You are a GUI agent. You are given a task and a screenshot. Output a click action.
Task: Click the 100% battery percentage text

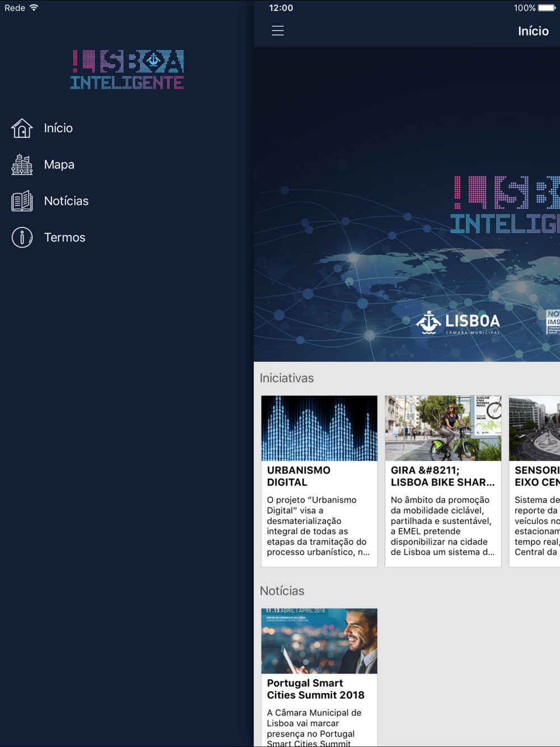pyautogui.click(x=525, y=8)
